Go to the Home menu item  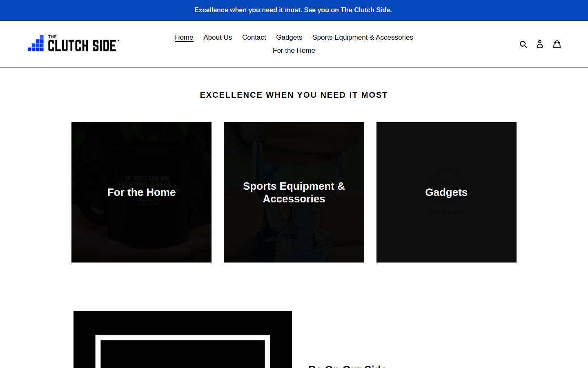click(x=184, y=37)
